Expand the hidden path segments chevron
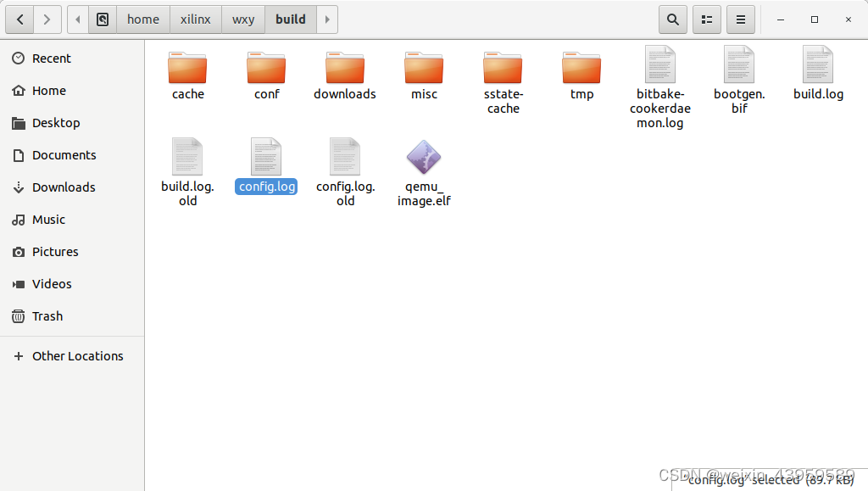Viewport: 868px width, 491px height. [77, 19]
